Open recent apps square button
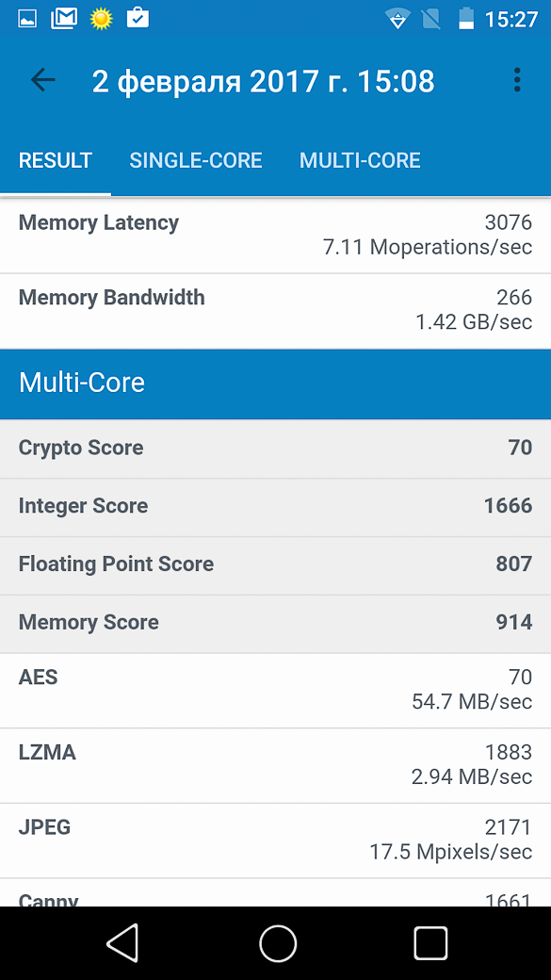This screenshot has height=980, width=551. [x=431, y=943]
